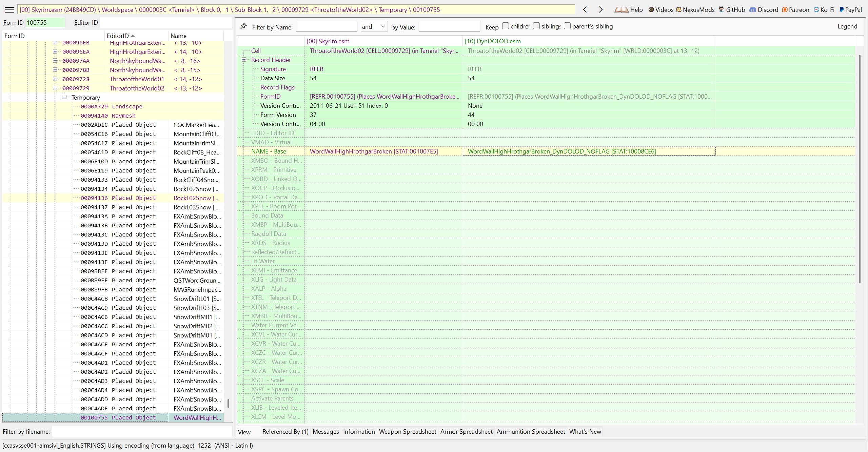Enable the Keep siblings checkbox
Screen dimensions: 868x452
pos(536,26)
